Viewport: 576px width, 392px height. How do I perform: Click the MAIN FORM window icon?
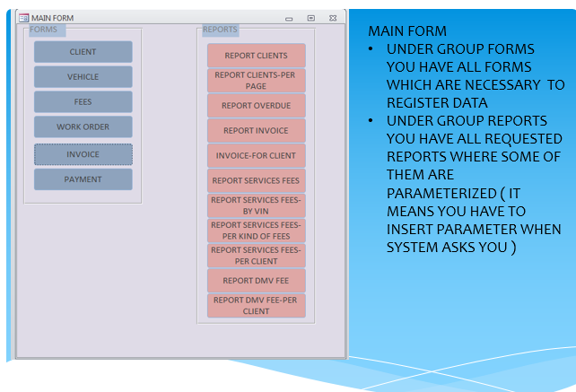[x=23, y=18]
